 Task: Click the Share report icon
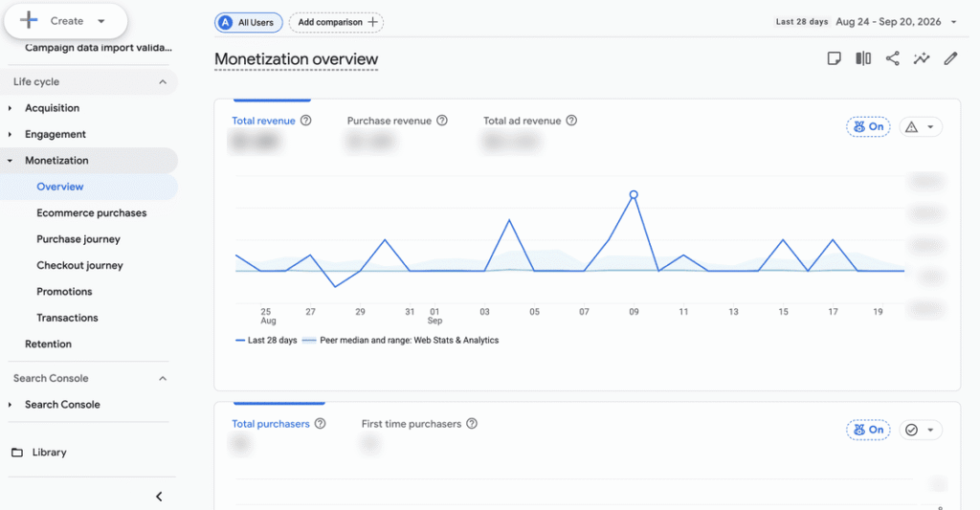pos(893,58)
